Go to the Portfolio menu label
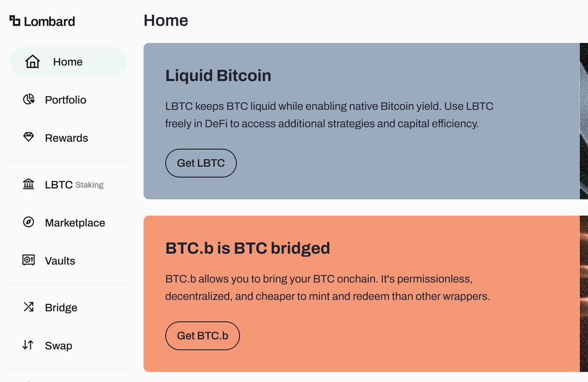Viewport: 588px width, 382px height. pos(66,100)
